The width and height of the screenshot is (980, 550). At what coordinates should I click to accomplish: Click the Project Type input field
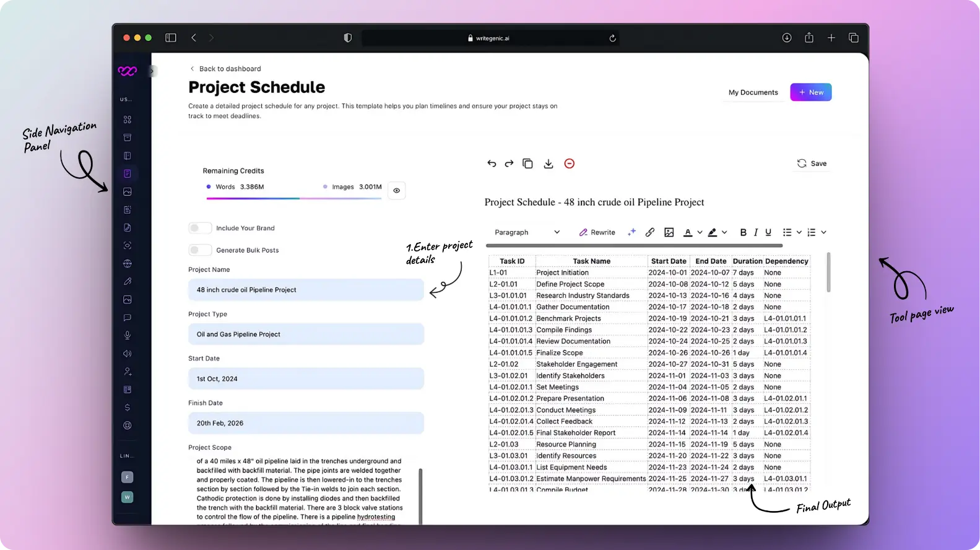click(306, 334)
